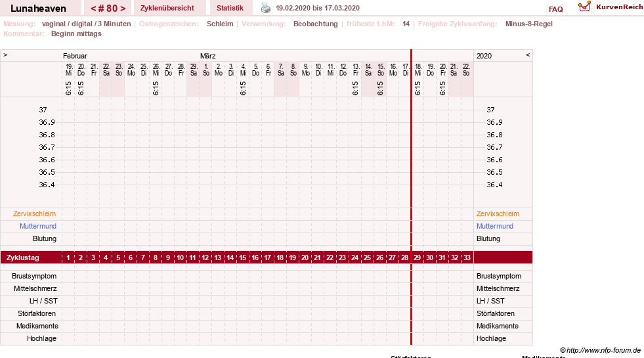
Task: Click the > arrow at chart left header
Action: pos(5,55)
